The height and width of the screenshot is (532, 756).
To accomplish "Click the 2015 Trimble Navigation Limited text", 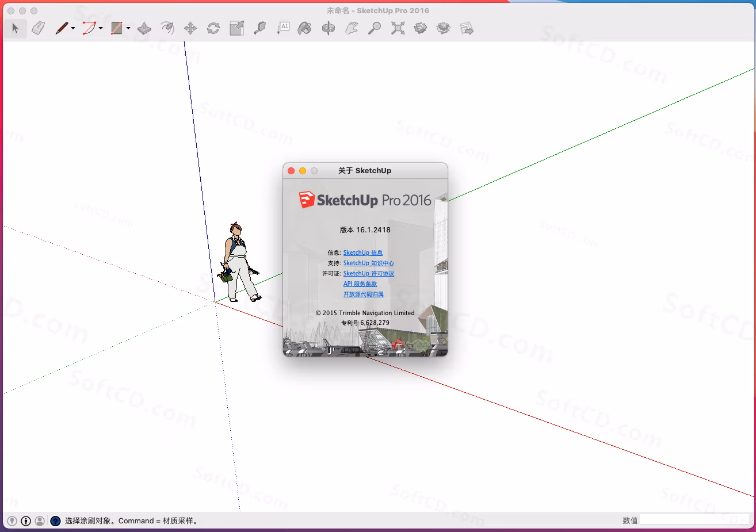I will pyautogui.click(x=365, y=313).
